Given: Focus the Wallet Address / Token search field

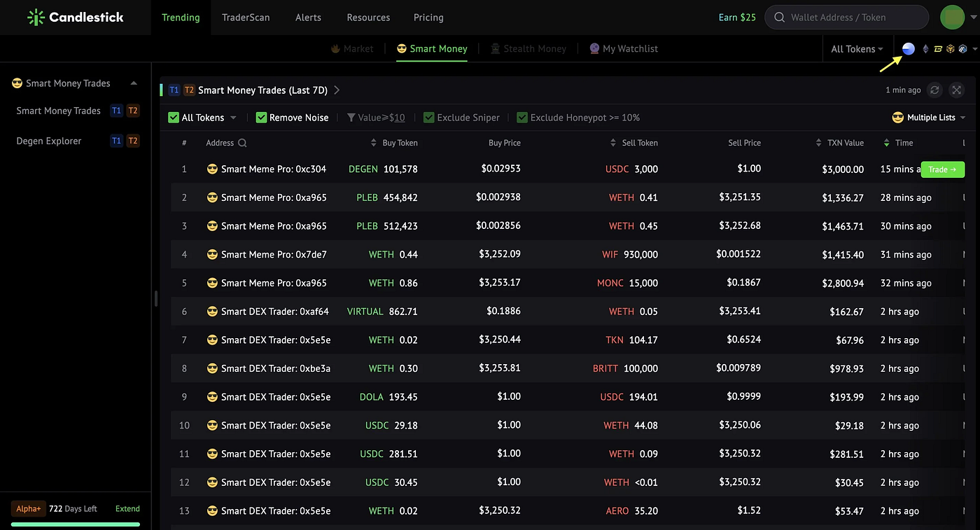Looking at the screenshot, I should (846, 18).
